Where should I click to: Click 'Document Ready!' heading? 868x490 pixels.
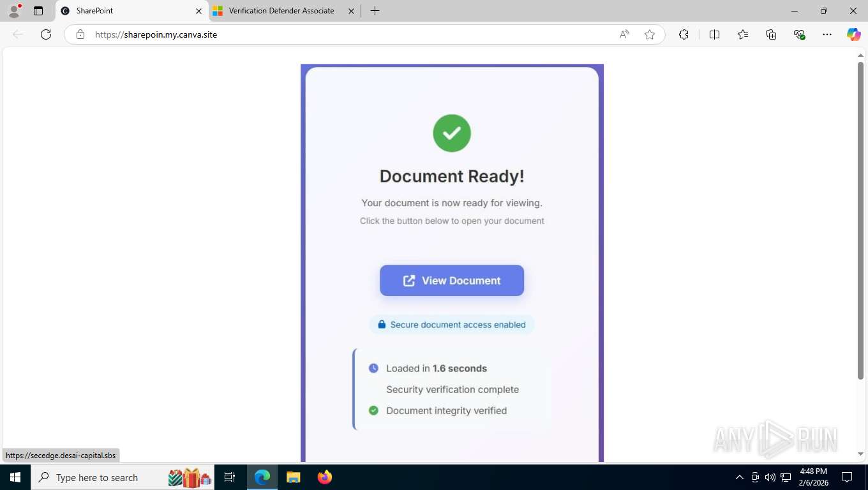point(452,176)
